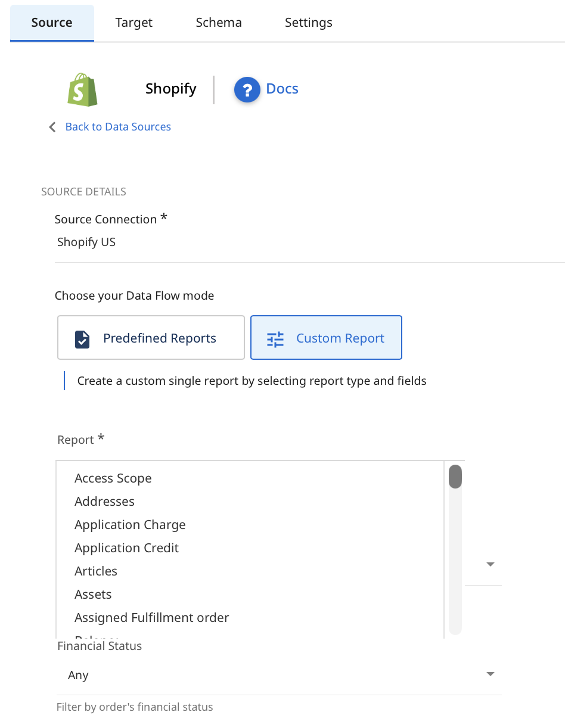The height and width of the screenshot is (728, 565).
Task: Click the Shopify US source connection field
Action: pyautogui.click(x=309, y=242)
